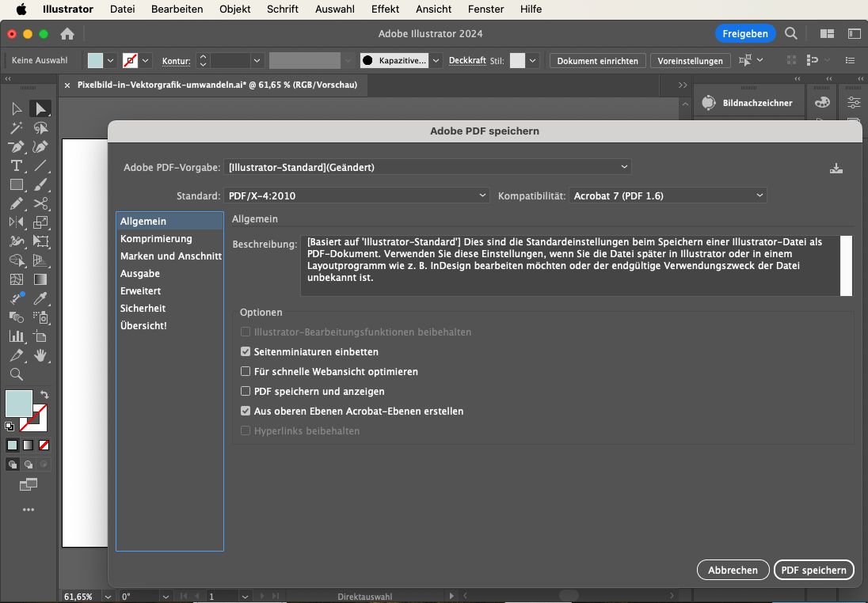
Task: Select the Pen tool in toolbar
Action: pyautogui.click(x=16, y=146)
